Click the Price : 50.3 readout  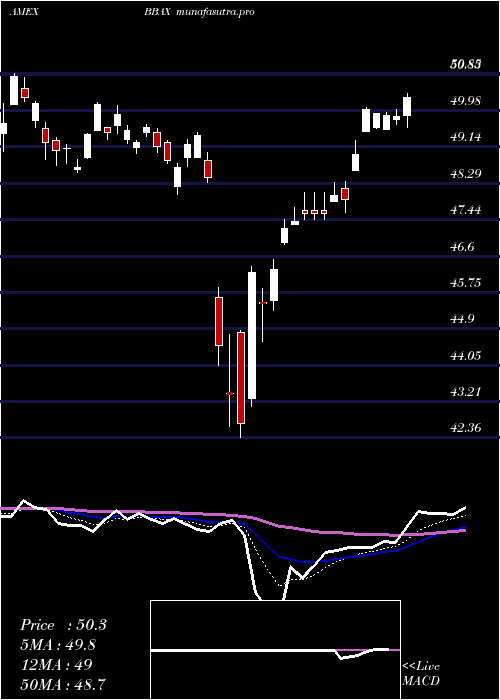point(63,625)
